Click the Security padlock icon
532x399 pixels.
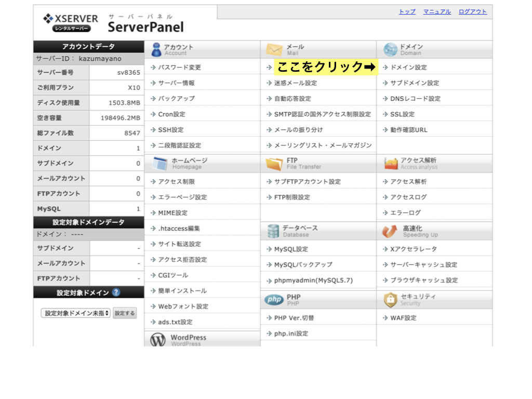(391, 300)
